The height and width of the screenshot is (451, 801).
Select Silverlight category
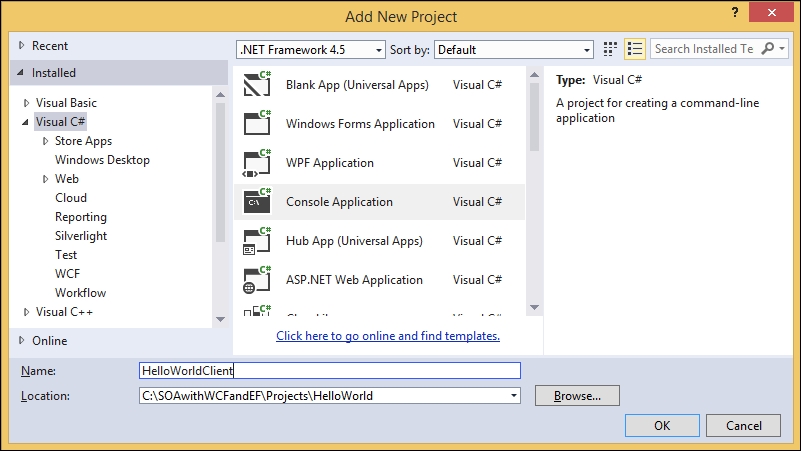pyautogui.click(x=81, y=236)
